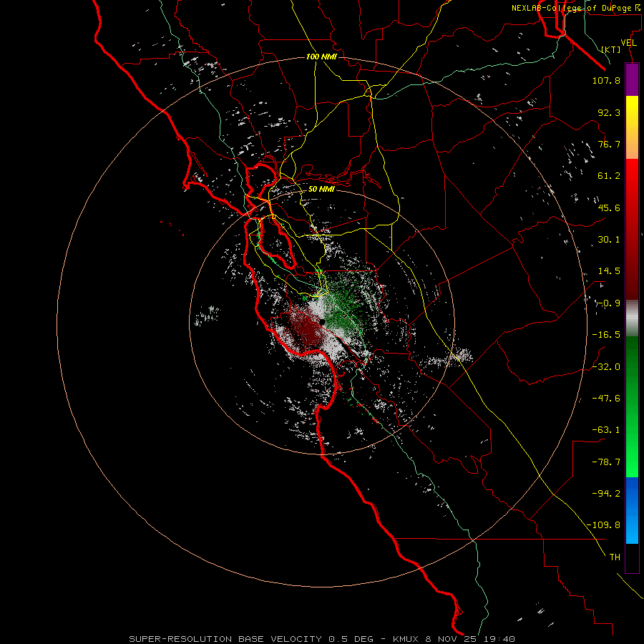This screenshot has width=644, height=644.
Task: Click the -32.0 value on velocity scale
Action: 606,367
